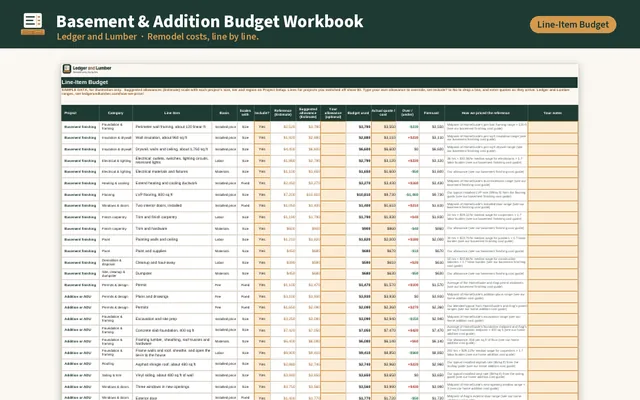The width and height of the screenshot is (640, 400).
Task: Open Include? dropdown for Asphalt shingle roof
Action: point(262,364)
